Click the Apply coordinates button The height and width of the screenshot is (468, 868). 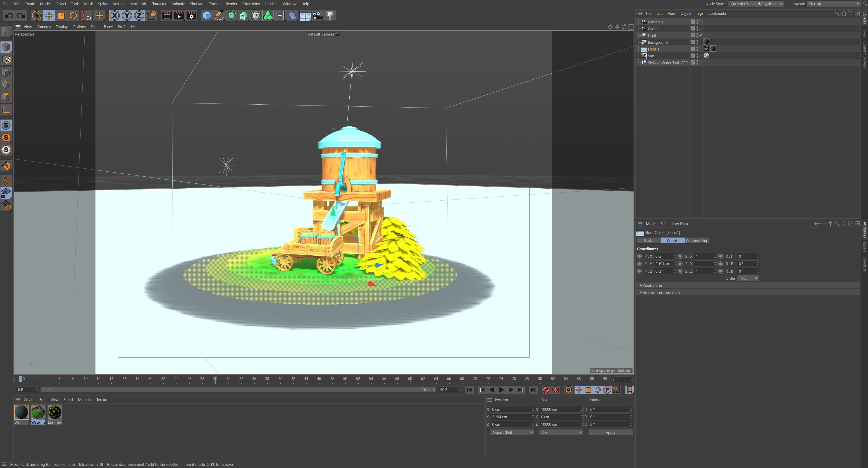[610, 433]
